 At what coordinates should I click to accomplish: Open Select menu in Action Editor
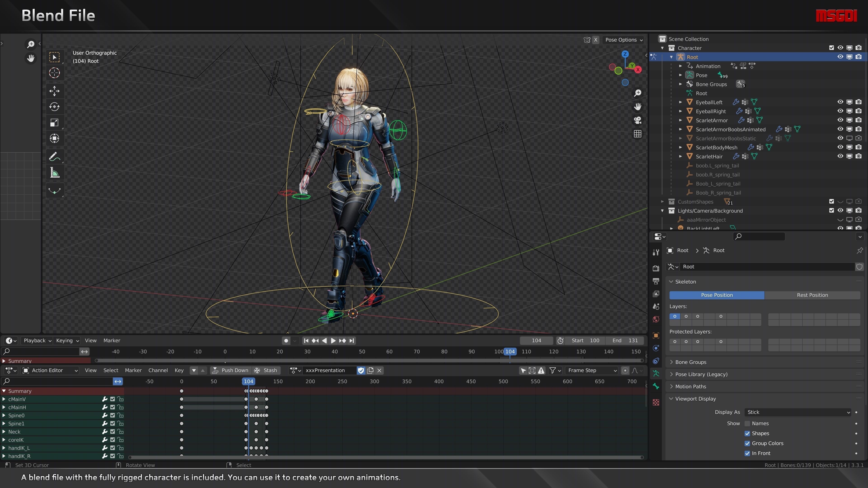tap(111, 371)
